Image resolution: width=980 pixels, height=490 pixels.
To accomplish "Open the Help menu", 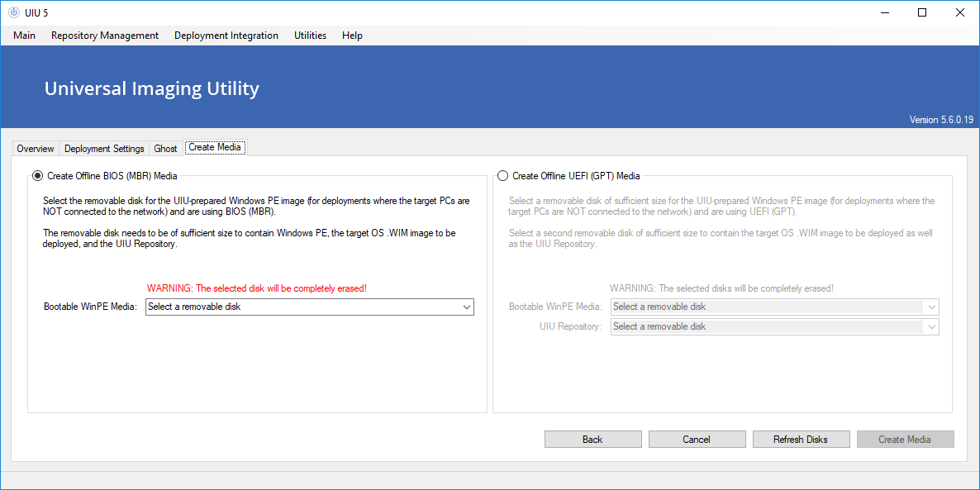I will point(353,36).
